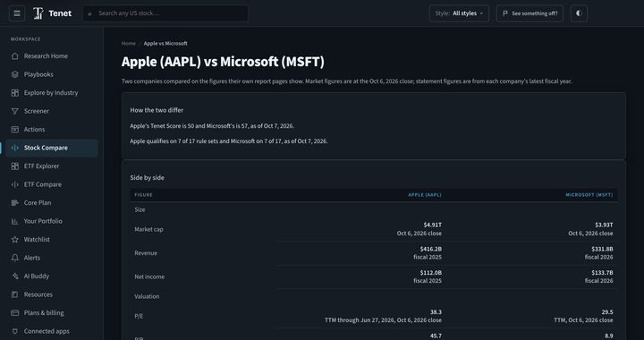
Task: Click the Net income row label
Action: tap(149, 276)
